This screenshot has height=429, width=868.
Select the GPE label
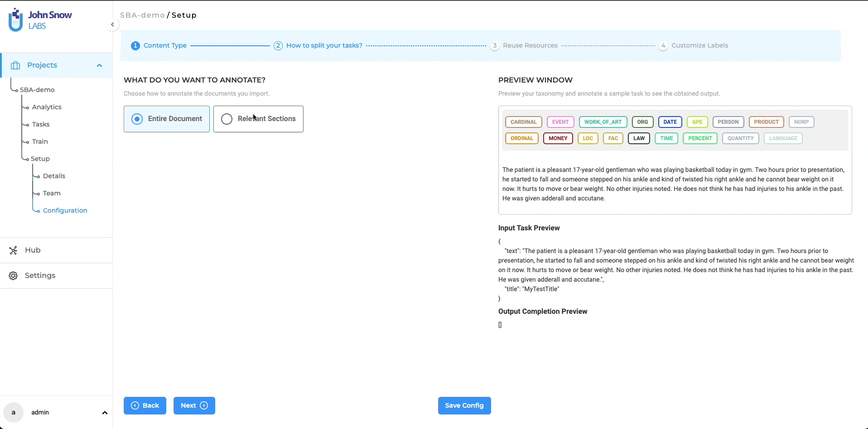click(697, 122)
